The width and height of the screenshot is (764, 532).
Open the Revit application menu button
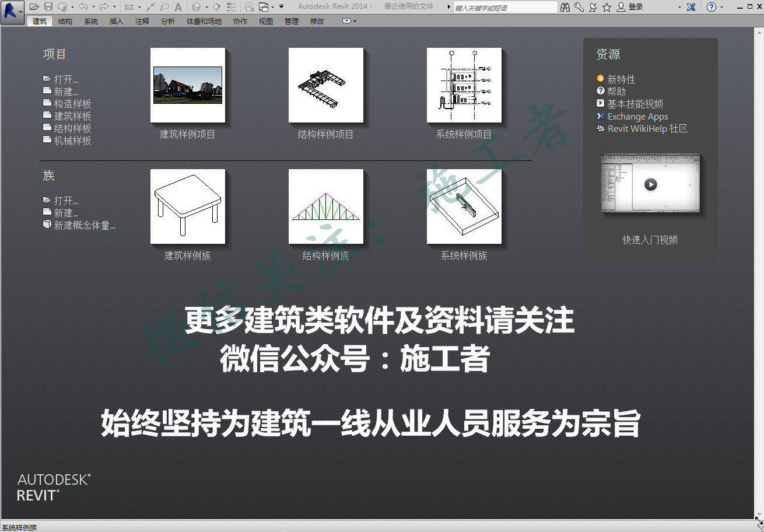point(12,12)
